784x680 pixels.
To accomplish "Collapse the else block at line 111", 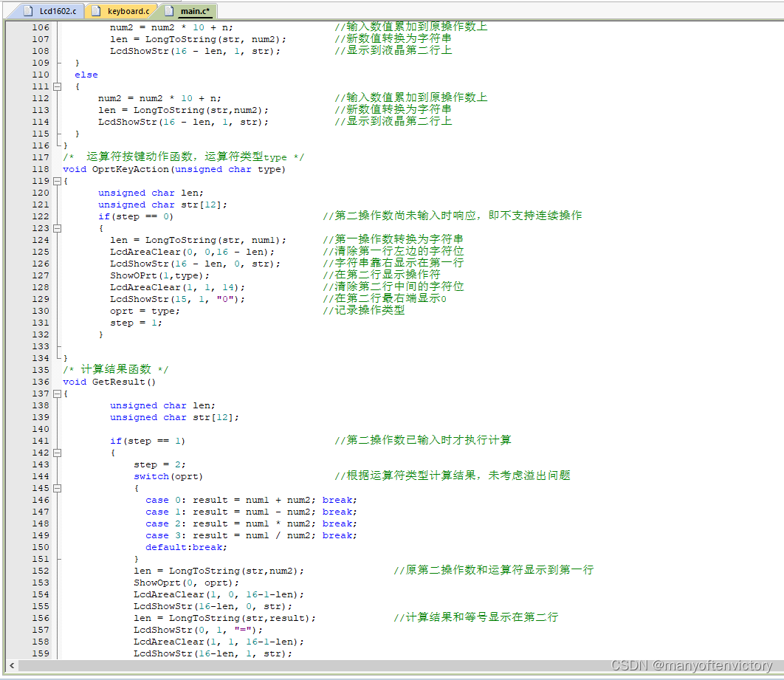I will 58,86.
